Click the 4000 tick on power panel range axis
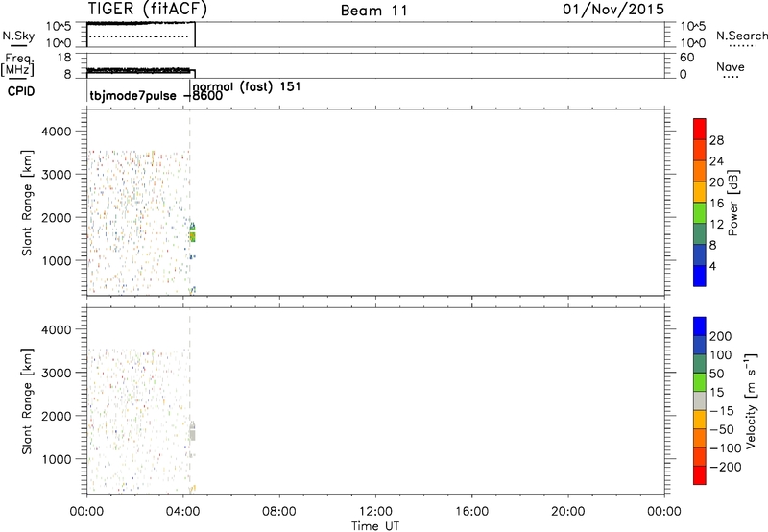Image resolution: width=768 pixels, height=532 pixels. click(57, 132)
